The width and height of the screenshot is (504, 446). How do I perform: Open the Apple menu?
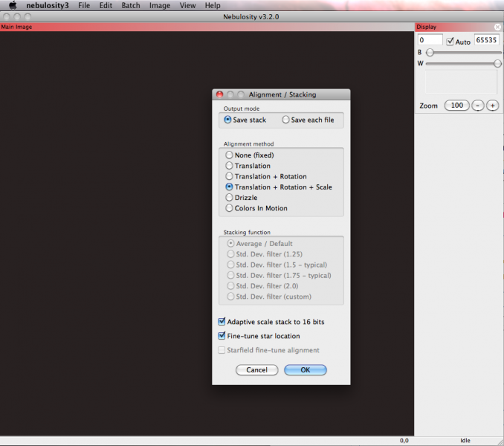coord(13,5)
